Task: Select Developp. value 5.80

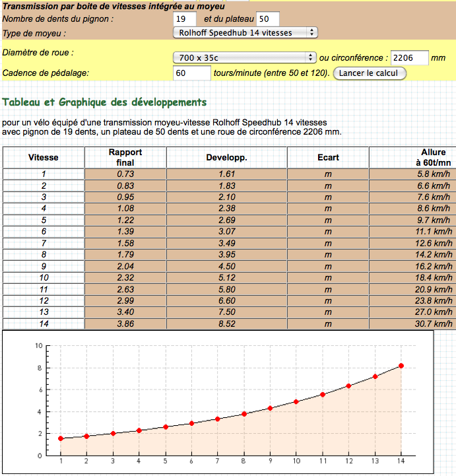Action: point(226,289)
